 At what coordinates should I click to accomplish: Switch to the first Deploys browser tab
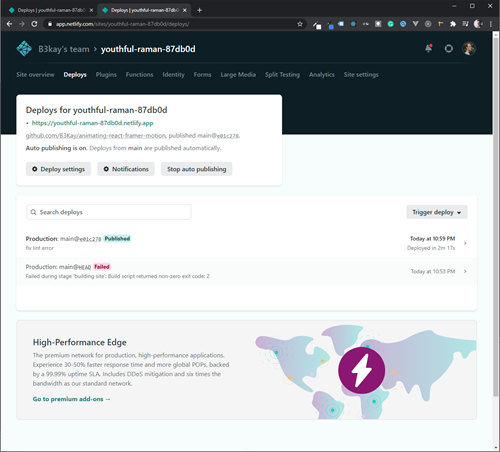tap(50, 10)
